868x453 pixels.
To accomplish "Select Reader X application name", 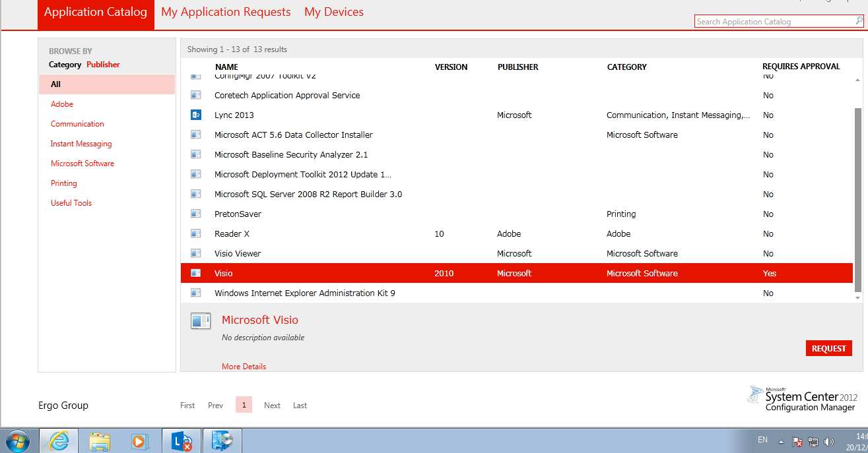I will click(232, 233).
